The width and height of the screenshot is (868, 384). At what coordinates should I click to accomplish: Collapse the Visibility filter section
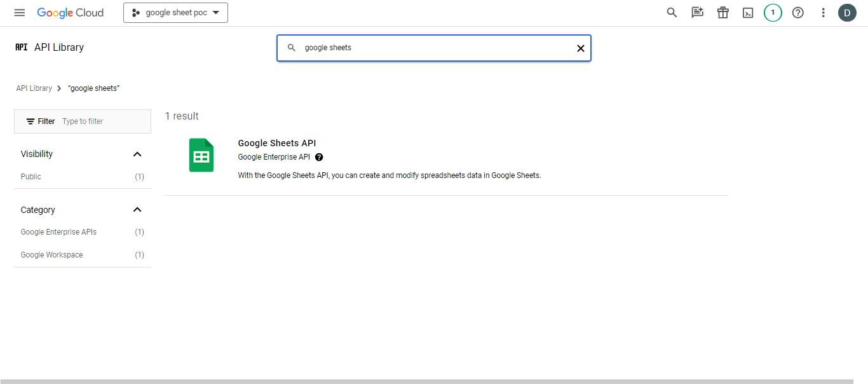point(137,154)
